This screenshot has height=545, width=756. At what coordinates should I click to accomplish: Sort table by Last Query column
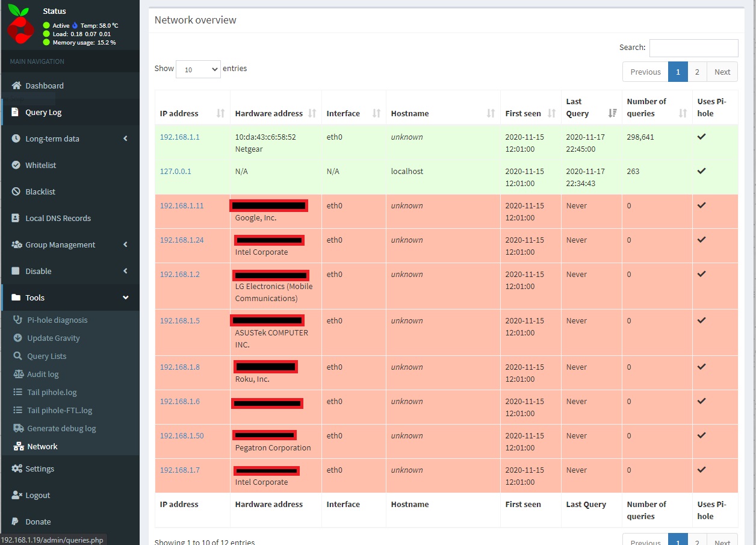point(591,107)
